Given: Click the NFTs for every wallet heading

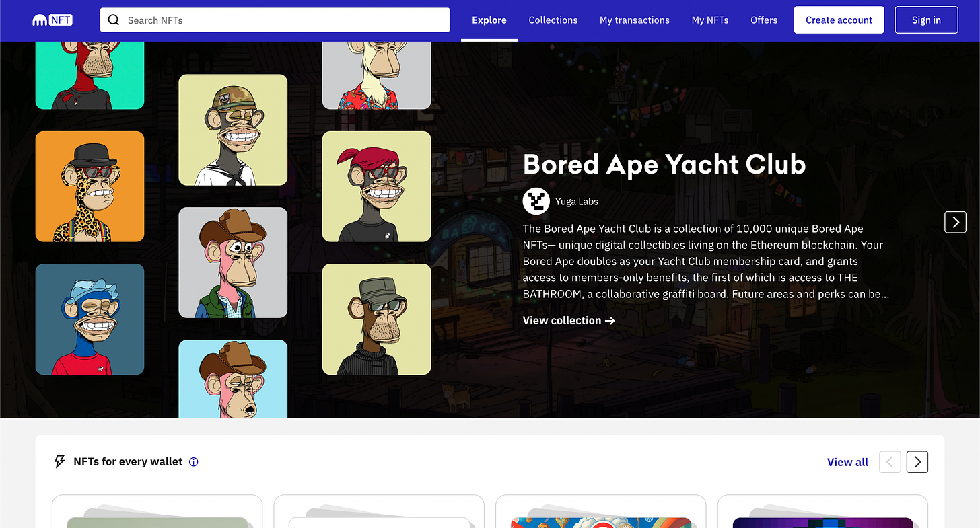Looking at the screenshot, I should coord(128,462).
